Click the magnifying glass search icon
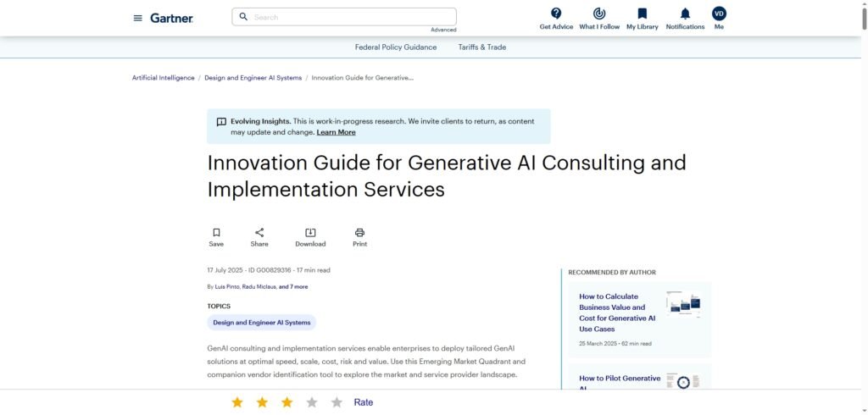The height and width of the screenshot is (415, 868). coord(243,17)
